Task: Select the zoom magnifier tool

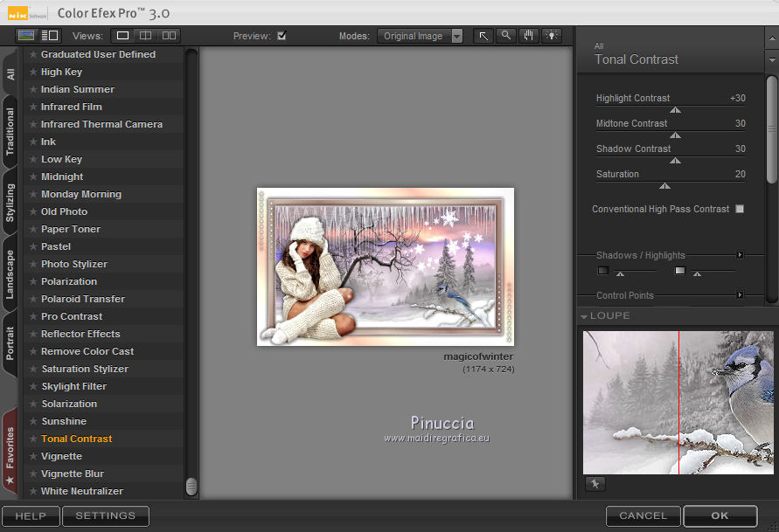Action: [506, 36]
